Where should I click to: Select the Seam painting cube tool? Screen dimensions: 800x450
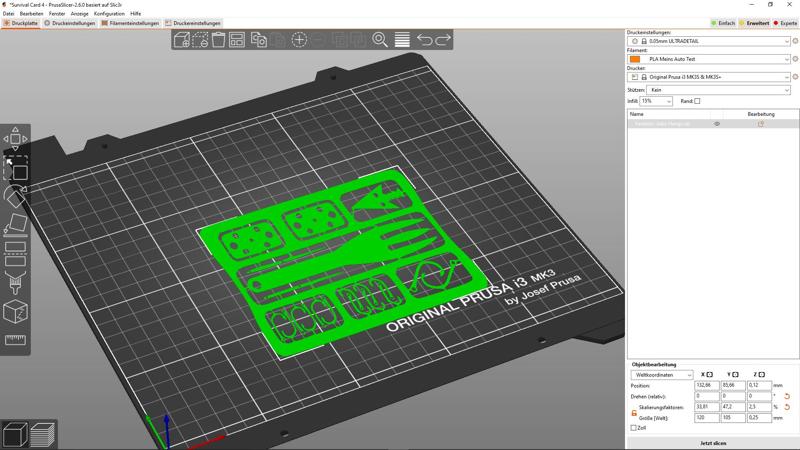click(15, 311)
